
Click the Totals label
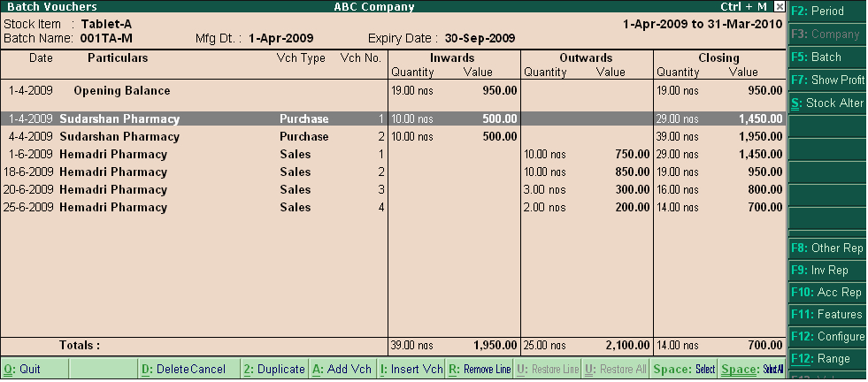click(x=80, y=346)
